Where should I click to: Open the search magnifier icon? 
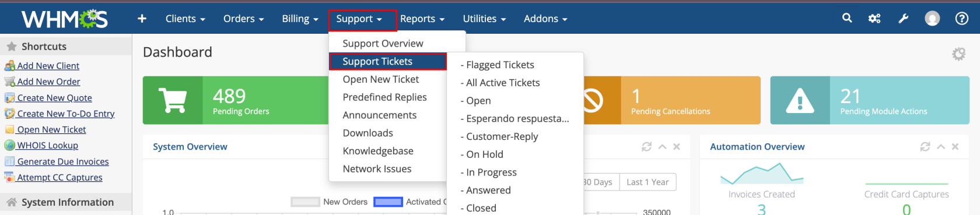pyautogui.click(x=847, y=18)
